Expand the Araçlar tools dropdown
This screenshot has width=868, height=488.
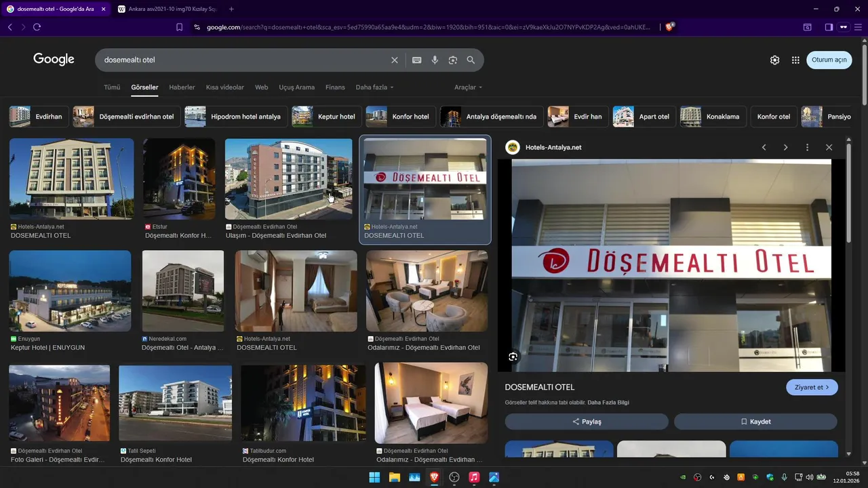tap(468, 87)
